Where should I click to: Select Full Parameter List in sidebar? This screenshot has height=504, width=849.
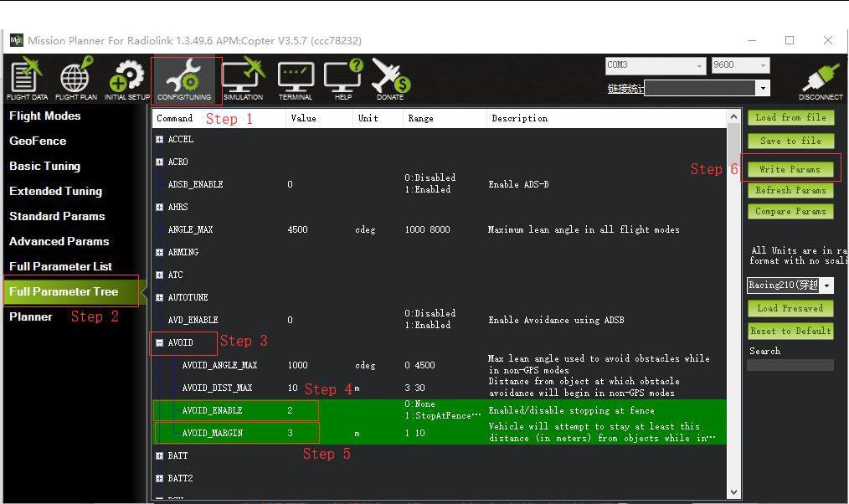[60, 266]
